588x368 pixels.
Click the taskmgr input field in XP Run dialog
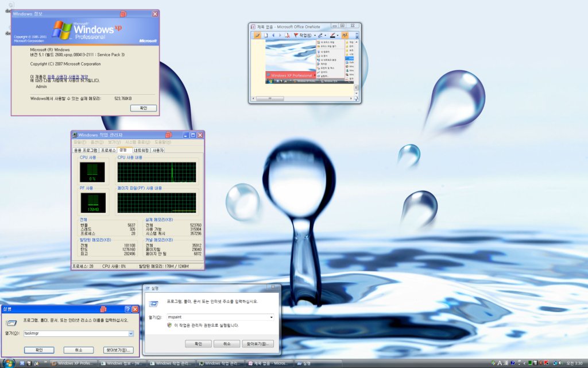click(x=76, y=333)
